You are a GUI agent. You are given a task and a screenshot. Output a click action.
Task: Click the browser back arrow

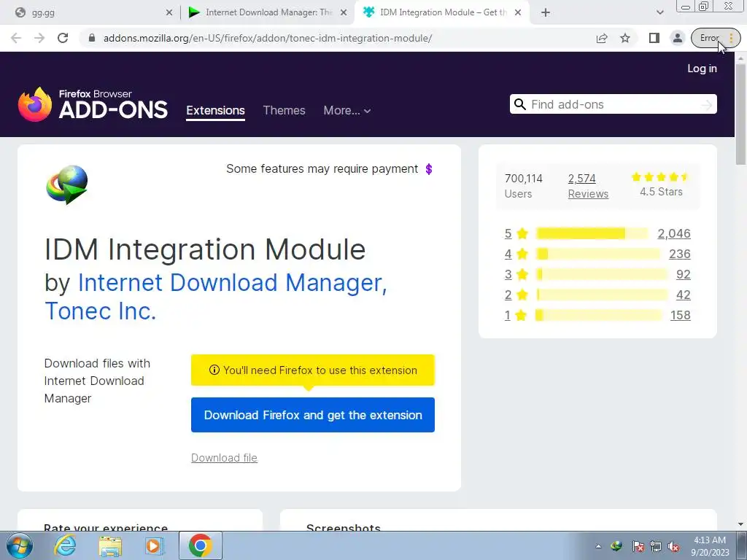click(x=16, y=38)
